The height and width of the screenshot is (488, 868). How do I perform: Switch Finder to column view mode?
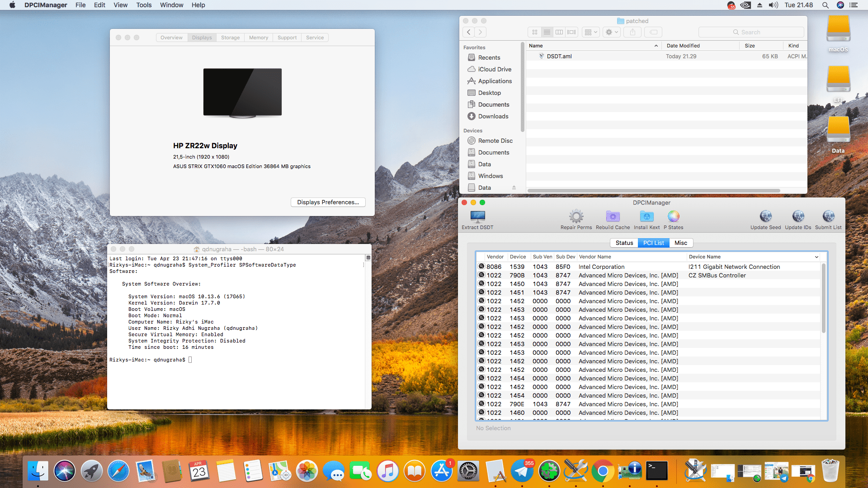pyautogui.click(x=559, y=32)
